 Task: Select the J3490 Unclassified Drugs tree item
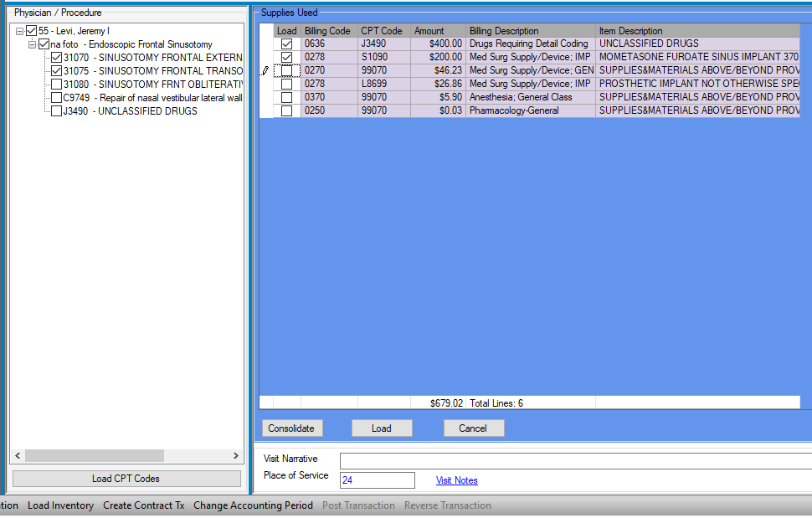[x=130, y=111]
